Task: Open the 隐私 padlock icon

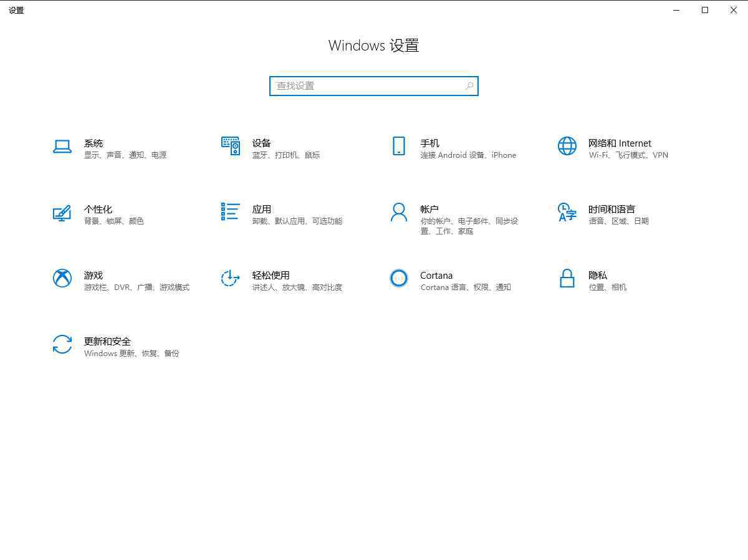Action: pyautogui.click(x=567, y=278)
